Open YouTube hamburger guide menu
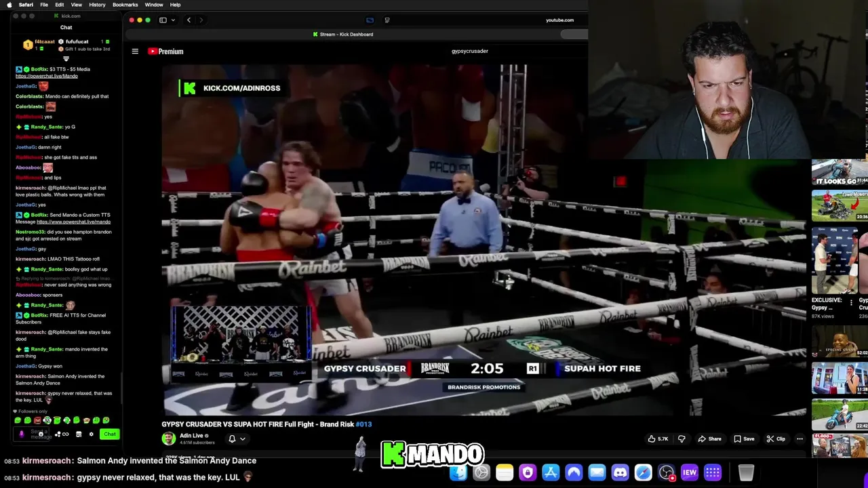The height and width of the screenshot is (488, 868). click(135, 51)
